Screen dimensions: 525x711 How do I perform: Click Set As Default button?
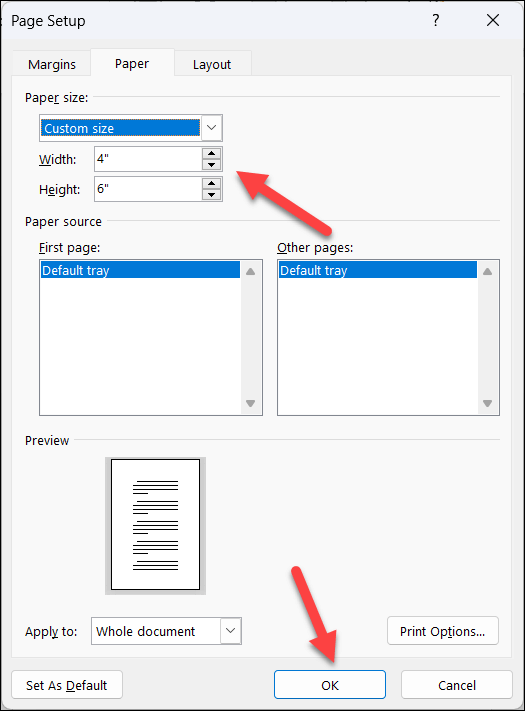pos(67,685)
